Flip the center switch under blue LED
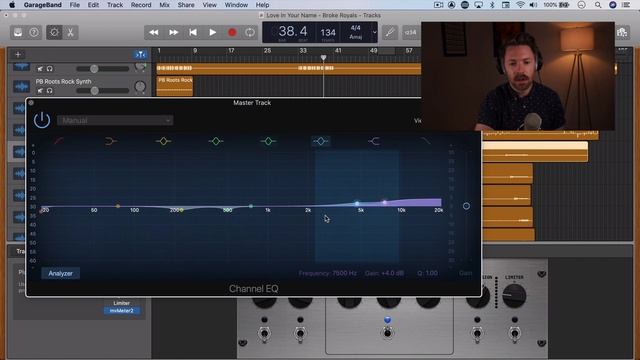640x360 pixels. pos(387,333)
